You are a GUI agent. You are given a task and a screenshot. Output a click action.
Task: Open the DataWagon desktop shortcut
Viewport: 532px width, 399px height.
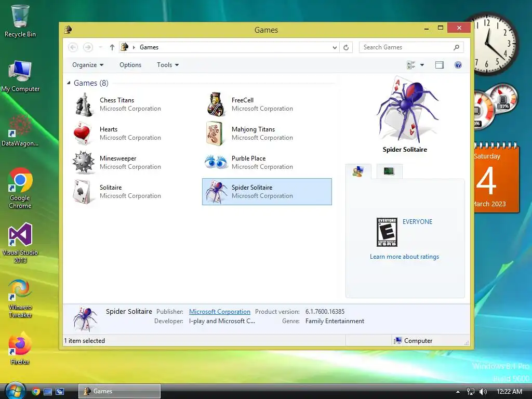click(20, 130)
